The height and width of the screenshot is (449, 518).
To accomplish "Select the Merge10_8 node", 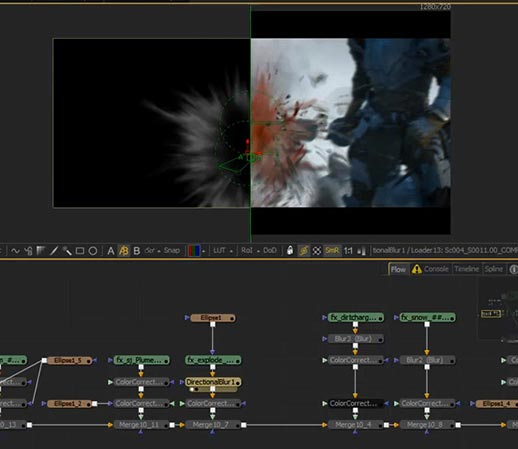I will click(427, 425).
